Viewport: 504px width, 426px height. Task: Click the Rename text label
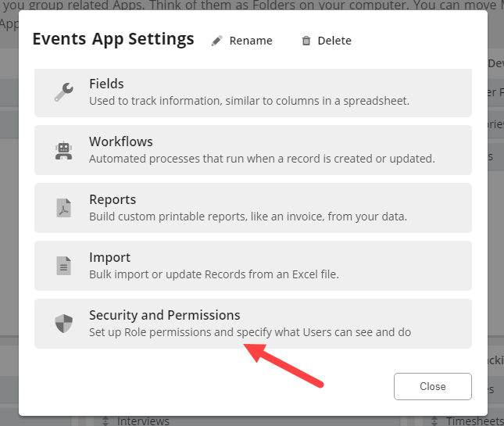[x=251, y=41]
